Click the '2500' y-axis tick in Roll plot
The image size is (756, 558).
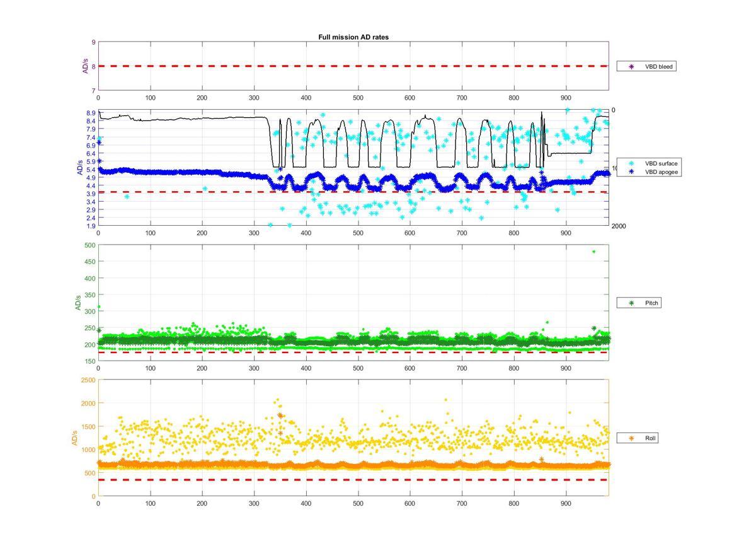coord(88,380)
